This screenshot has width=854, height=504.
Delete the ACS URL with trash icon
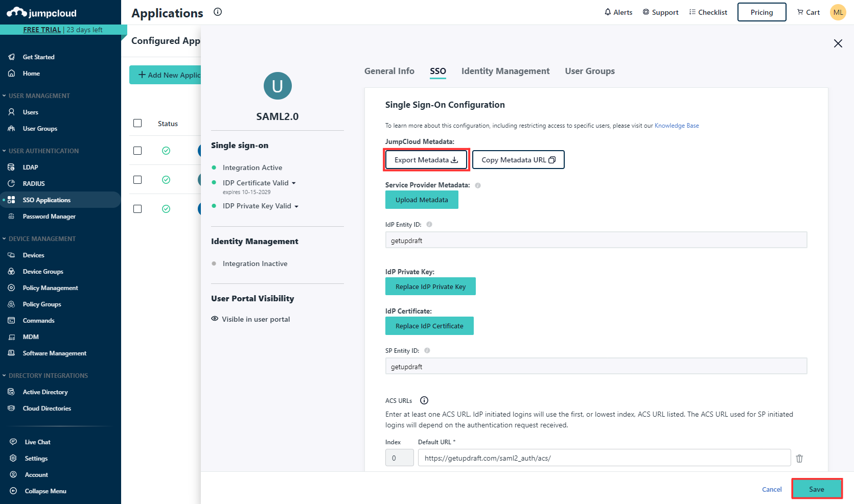point(799,459)
